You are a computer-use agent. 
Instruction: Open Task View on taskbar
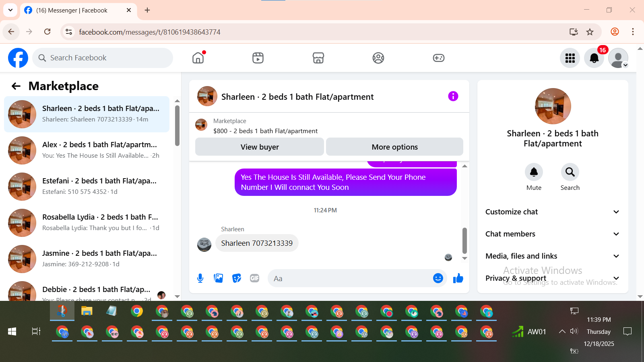[36, 331]
